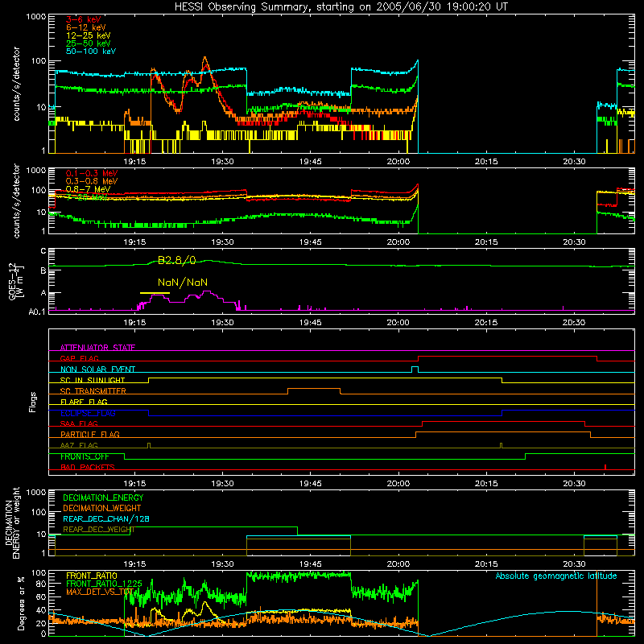
Task: Select the yellow '12-25 keV' legend label
Action: coord(89,35)
